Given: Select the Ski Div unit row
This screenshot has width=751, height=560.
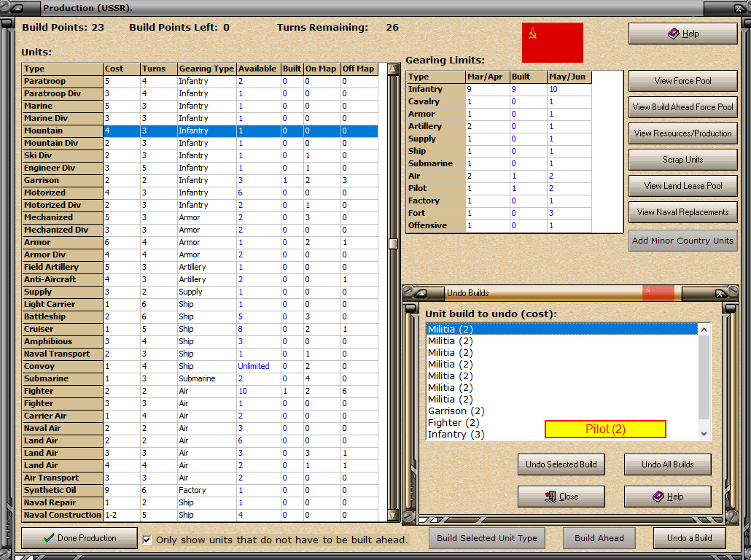Looking at the screenshot, I should click(x=201, y=156).
